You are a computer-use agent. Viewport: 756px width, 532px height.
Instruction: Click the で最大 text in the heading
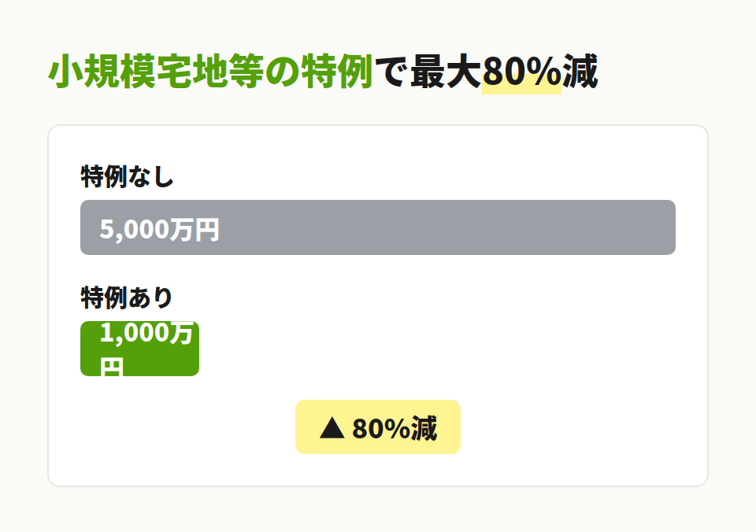pos(428,72)
